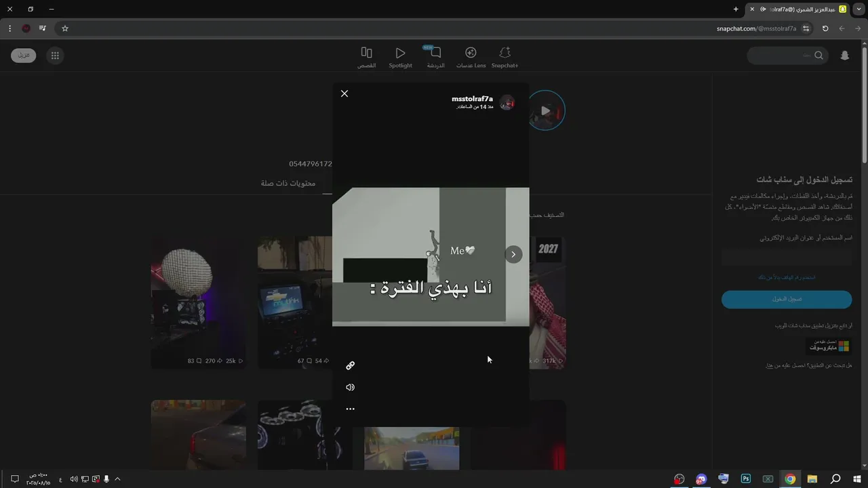Screen dimensions: 868x488
Task: Open site info icon in address bar
Action: [806, 28]
